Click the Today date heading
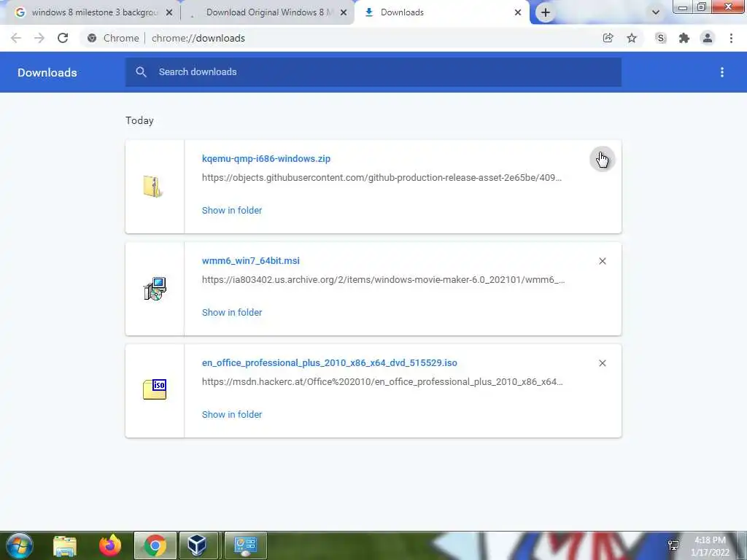The width and height of the screenshot is (747, 560). [x=139, y=120]
